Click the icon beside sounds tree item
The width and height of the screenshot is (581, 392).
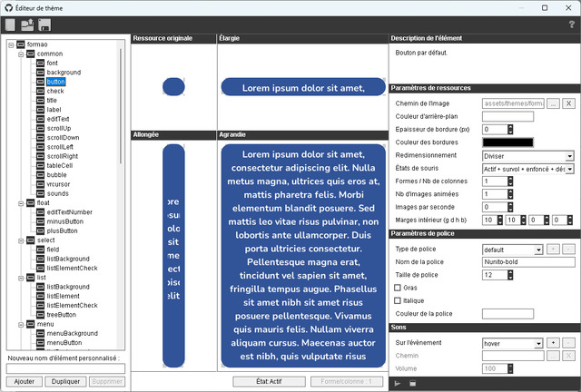(x=40, y=193)
